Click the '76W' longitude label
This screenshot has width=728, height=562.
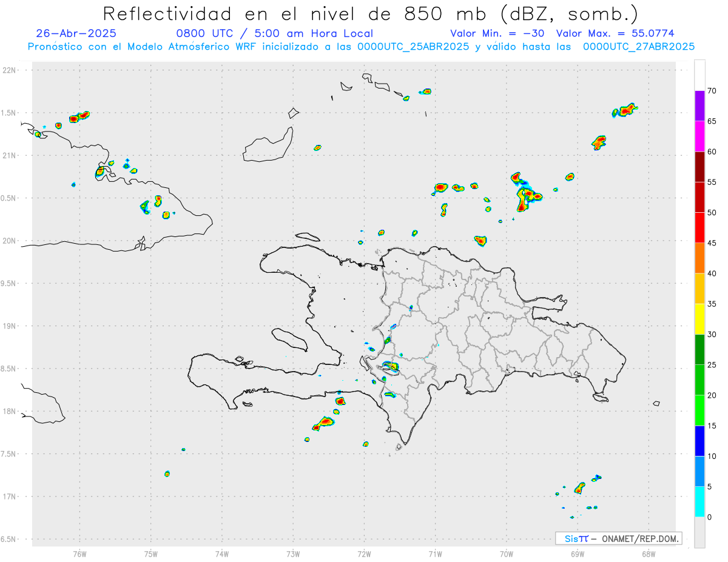click(79, 554)
